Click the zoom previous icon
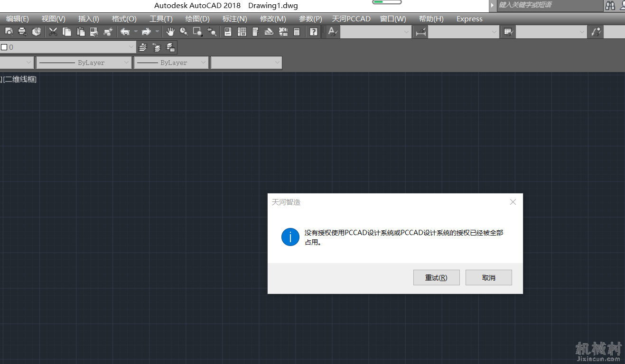 click(x=212, y=32)
